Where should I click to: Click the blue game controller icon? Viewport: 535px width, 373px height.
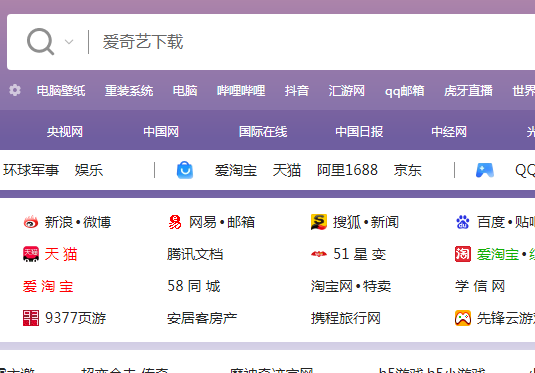(485, 170)
